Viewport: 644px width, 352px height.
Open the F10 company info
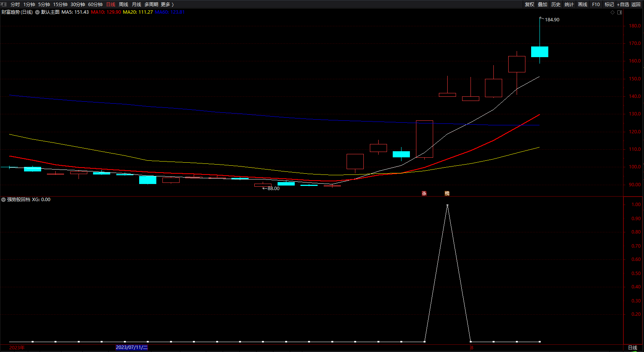point(596,4)
